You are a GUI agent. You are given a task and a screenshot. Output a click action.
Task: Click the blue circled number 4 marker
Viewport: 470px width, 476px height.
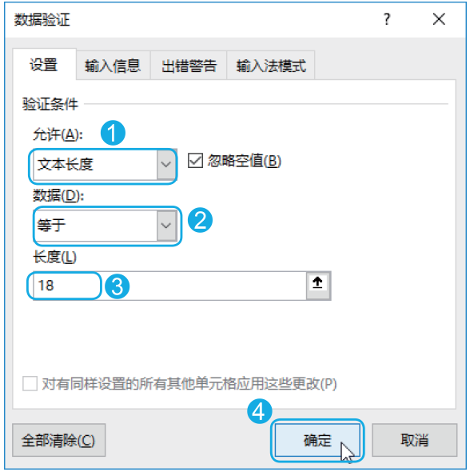[x=259, y=411]
